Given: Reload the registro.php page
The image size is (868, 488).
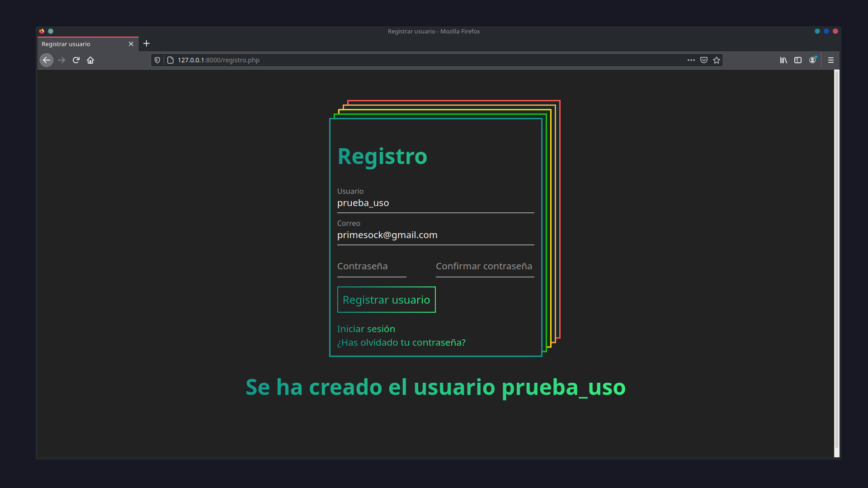Looking at the screenshot, I should 76,60.
